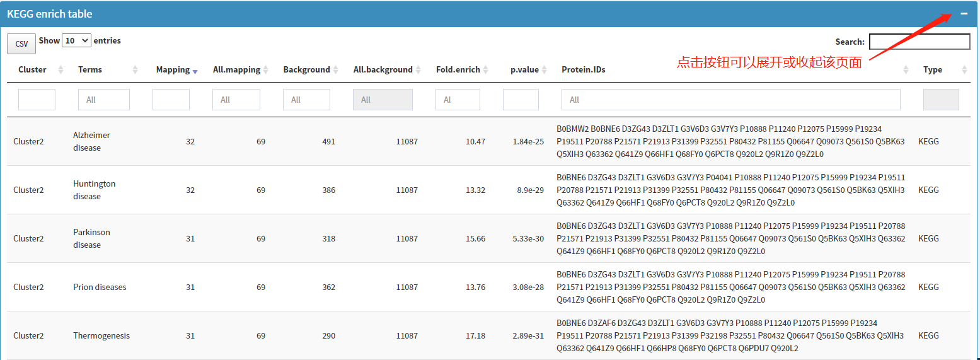Sort by p.value column icon
The height and width of the screenshot is (360, 980).
pos(544,70)
